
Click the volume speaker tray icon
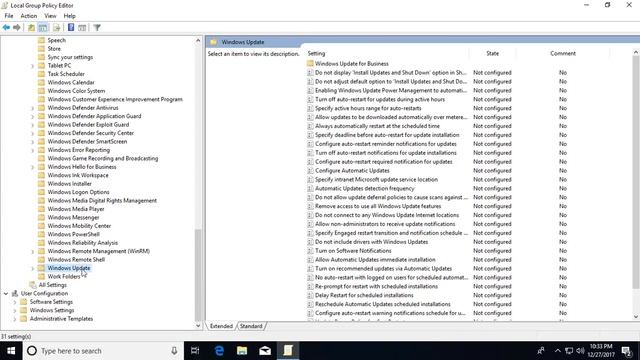580,351
